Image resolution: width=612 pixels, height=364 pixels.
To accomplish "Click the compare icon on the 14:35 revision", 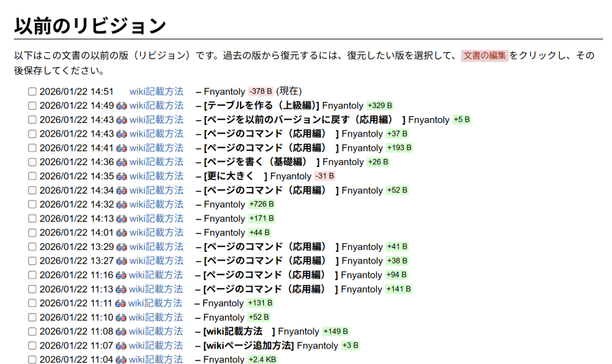I will (x=122, y=177).
